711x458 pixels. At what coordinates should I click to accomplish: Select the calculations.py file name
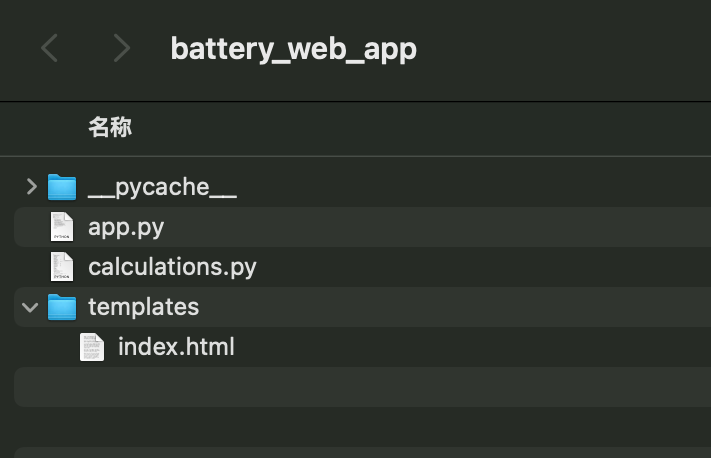pyautogui.click(x=172, y=267)
